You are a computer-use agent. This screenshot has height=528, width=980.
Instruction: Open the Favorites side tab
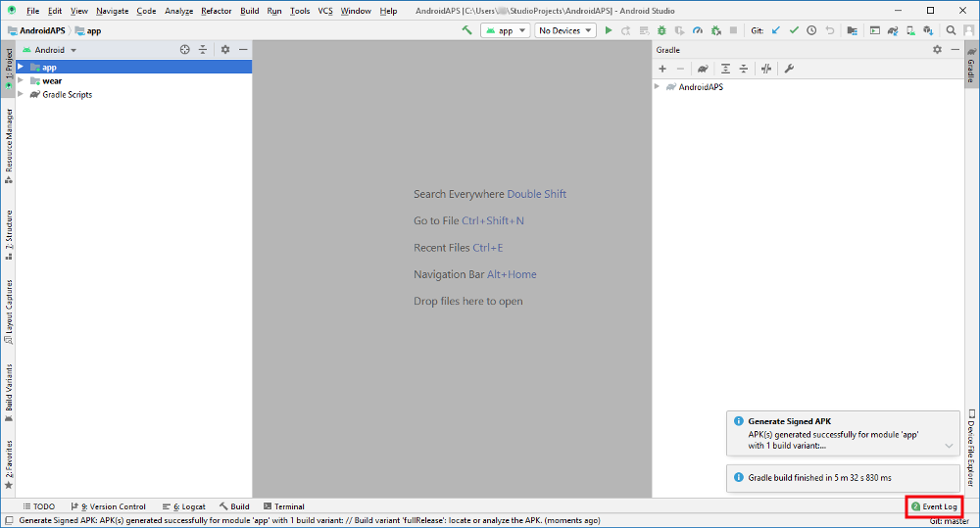click(x=9, y=464)
